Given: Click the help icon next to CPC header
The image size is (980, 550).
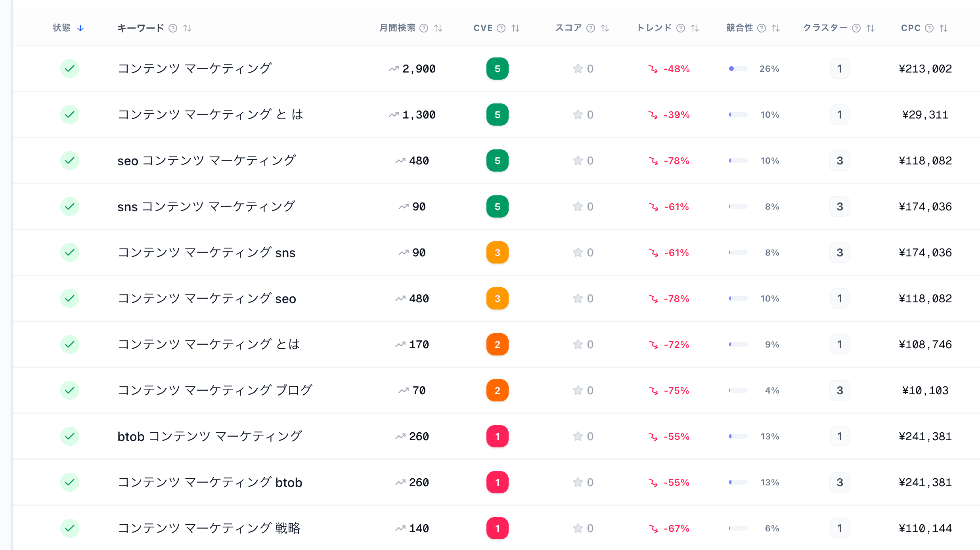Looking at the screenshot, I should point(929,28).
